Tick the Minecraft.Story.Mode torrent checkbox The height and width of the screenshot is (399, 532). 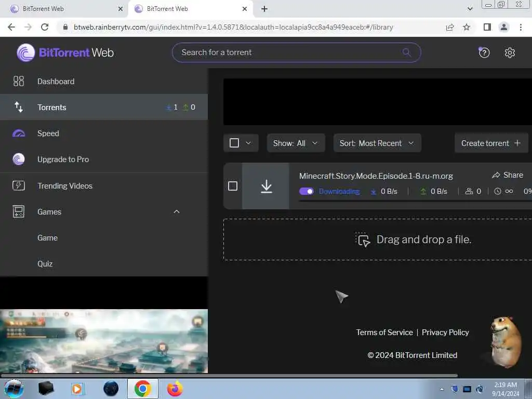(x=232, y=186)
